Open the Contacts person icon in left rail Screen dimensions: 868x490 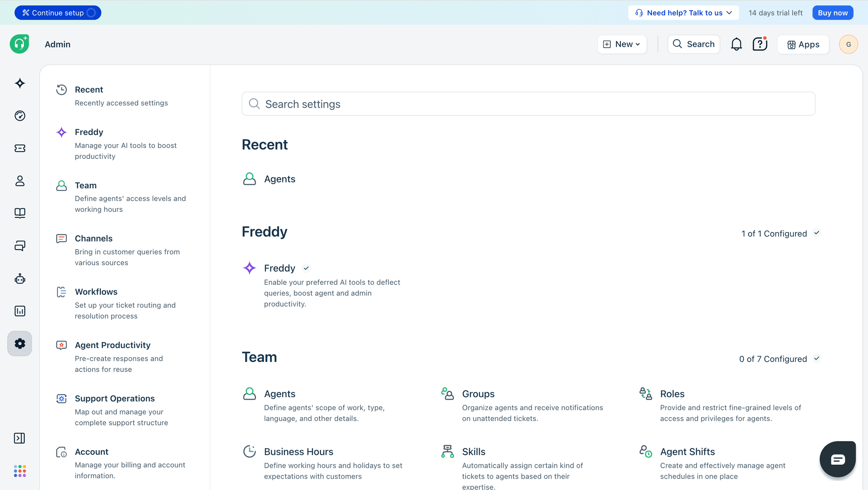20,181
